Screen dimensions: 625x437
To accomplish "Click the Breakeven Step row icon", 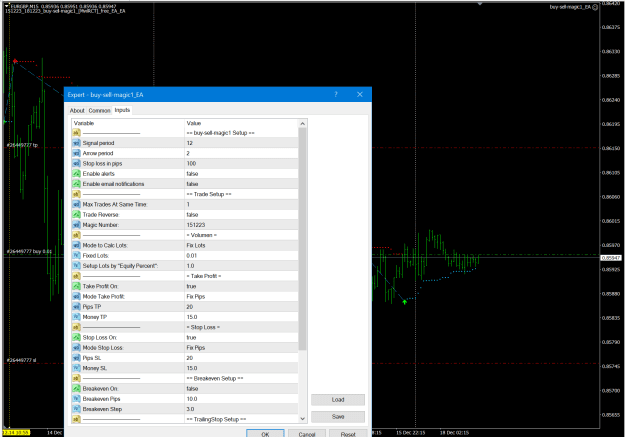I will (76, 409).
